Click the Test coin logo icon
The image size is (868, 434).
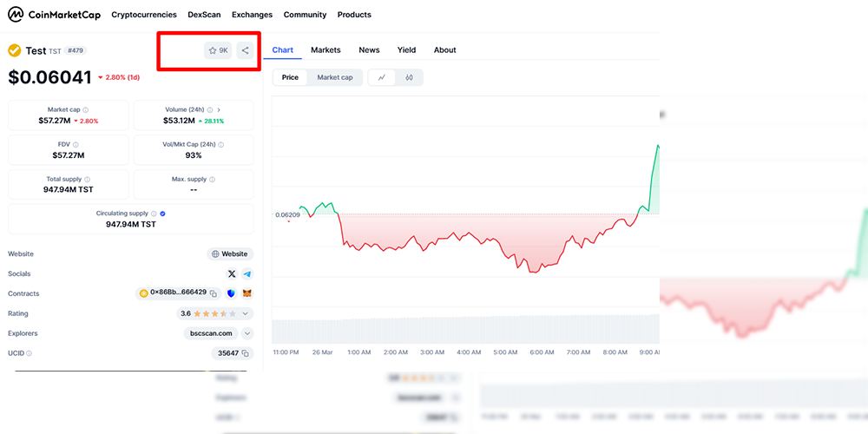tap(15, 50)
